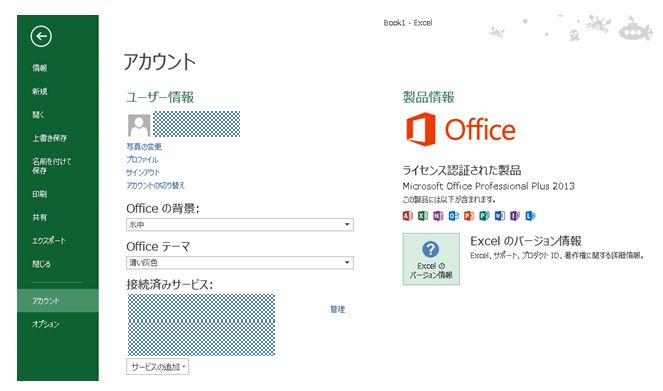This screenshot has height=391, width=663.
Task: Choose 上書き保存 in the sidebar
Action: pos(49,138)
